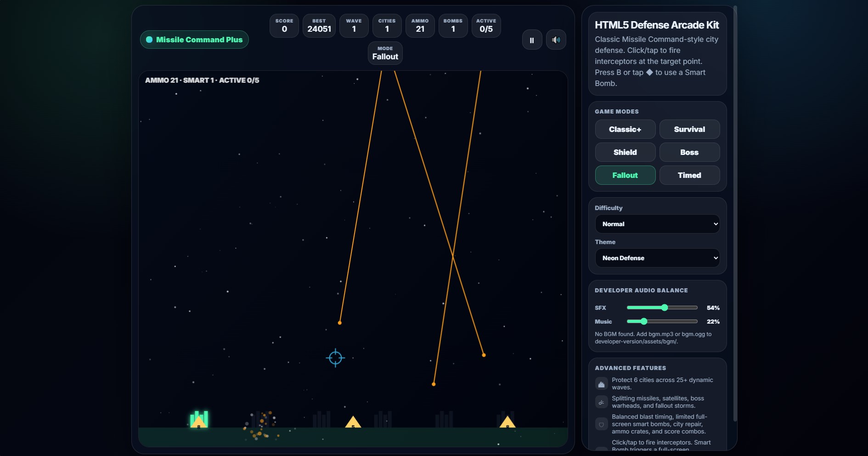Click the ACTIVE 0/5 counter box

tap(486, 26)
